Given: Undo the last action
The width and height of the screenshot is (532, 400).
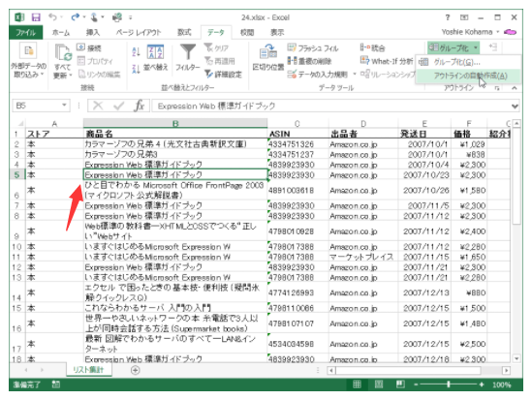Looking at the screenshot, I should pos(52,17).
